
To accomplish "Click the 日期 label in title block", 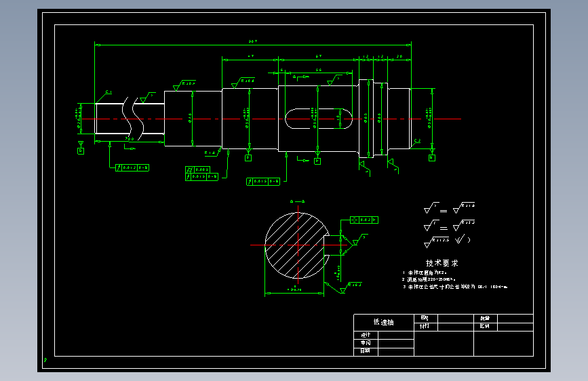I will point(366,350).
